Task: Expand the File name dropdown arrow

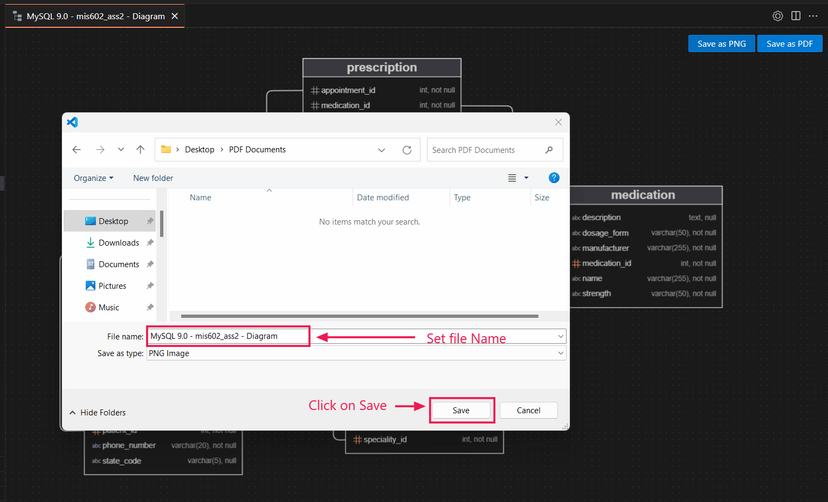Action: [x=560, y=336]
